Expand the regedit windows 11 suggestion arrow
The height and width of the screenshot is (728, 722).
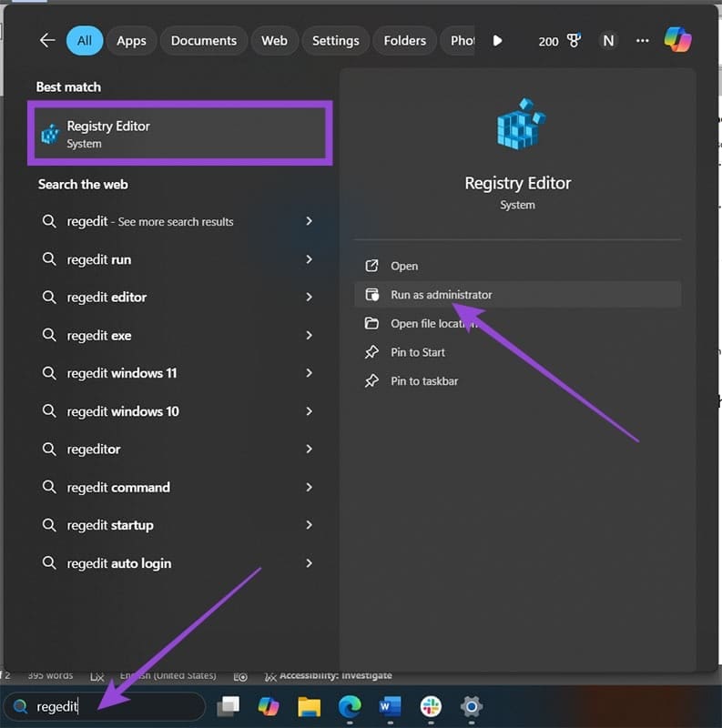point(310,373)
